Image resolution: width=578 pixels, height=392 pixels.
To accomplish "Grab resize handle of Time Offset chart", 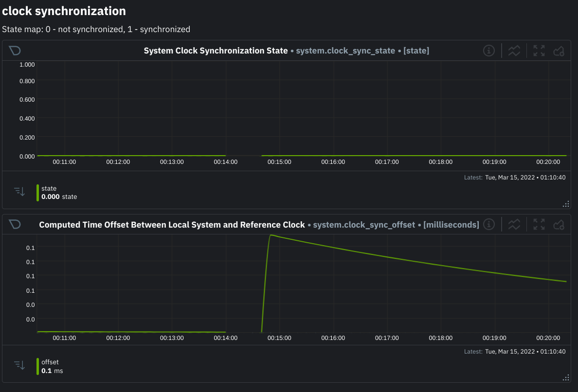I will pyautogui.click(x=566, y=377).
